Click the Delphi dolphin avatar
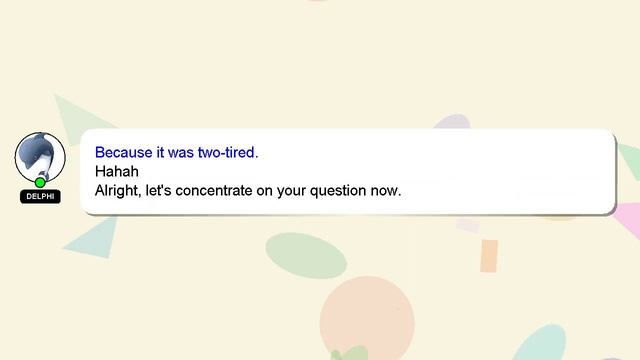 coord(40,157)
